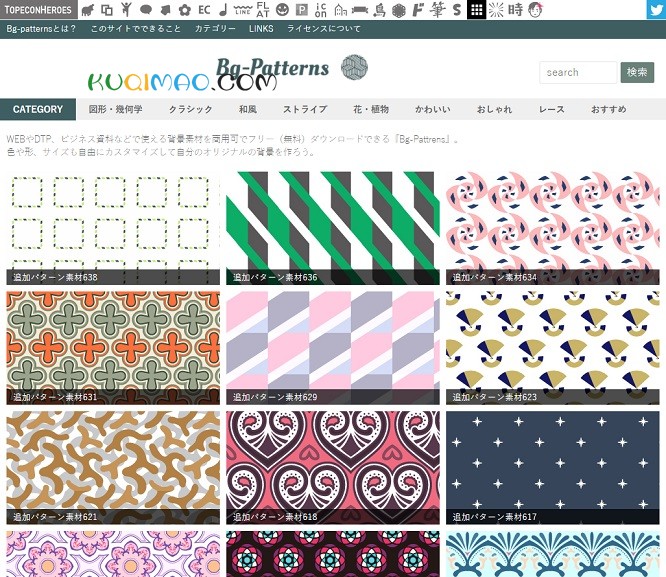Open the Twitter bird icon

click(x=656, y=9)
